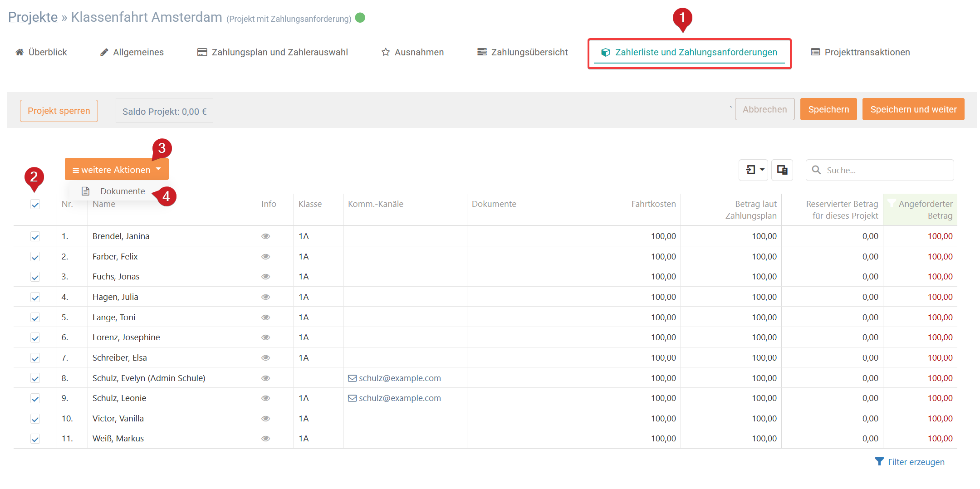Click the column layout icon button beside search

click(782, 170)
